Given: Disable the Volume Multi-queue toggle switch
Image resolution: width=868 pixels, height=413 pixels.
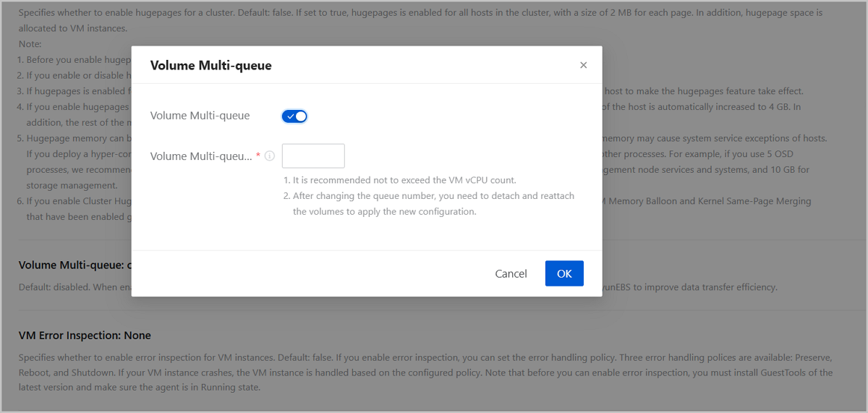Looking at the screenshot, I should tap(294, 116).
